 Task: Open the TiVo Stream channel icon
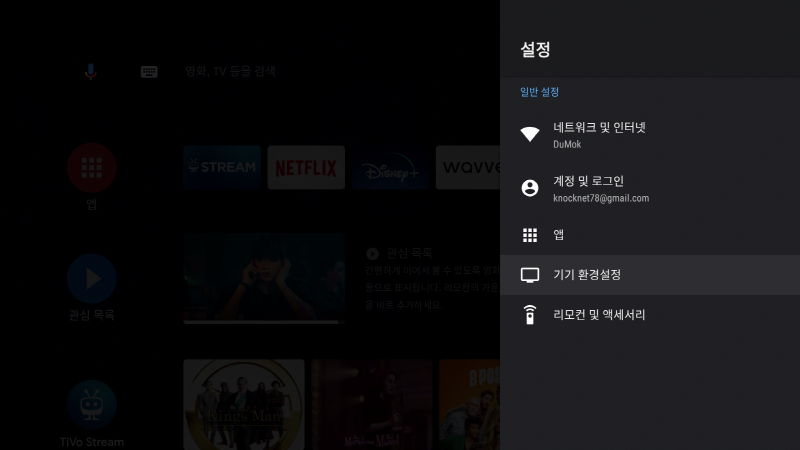92,405
